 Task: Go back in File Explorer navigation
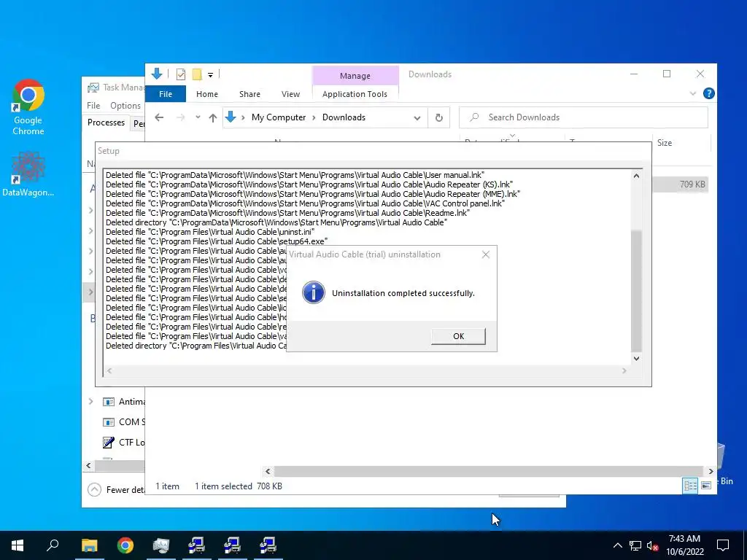tap(159, 117)
